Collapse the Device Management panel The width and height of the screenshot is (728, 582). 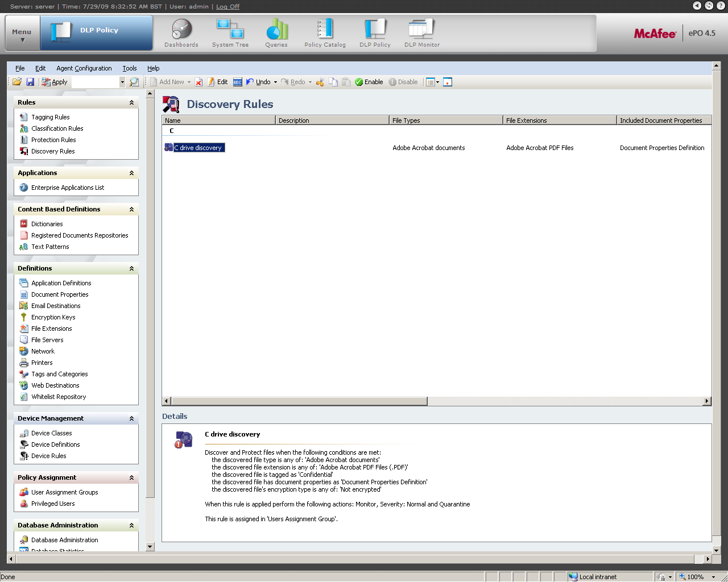(x=131, y=418)
